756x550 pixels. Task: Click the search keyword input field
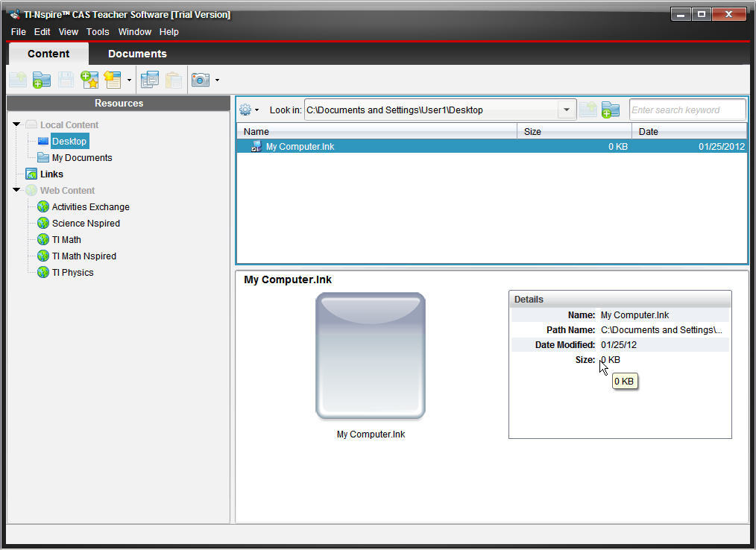coord(687,110)
